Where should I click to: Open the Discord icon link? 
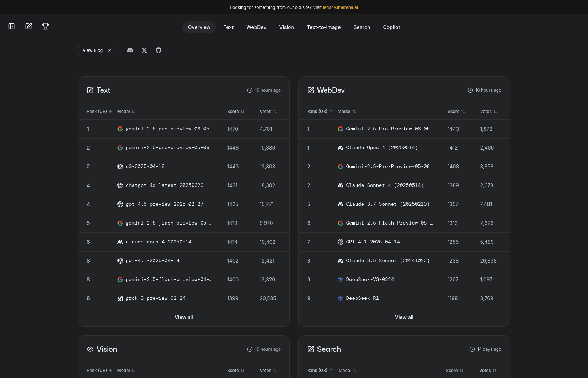130,50
